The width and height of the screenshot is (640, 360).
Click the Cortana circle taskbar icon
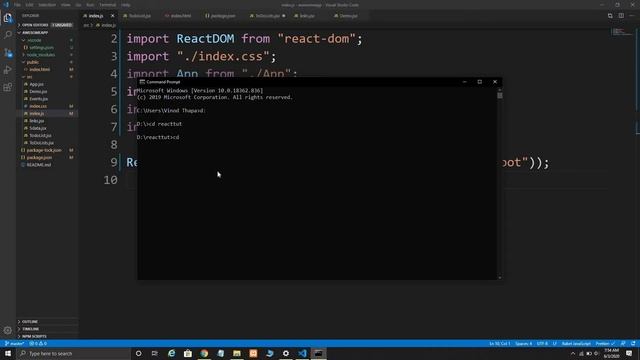(138, 353)
